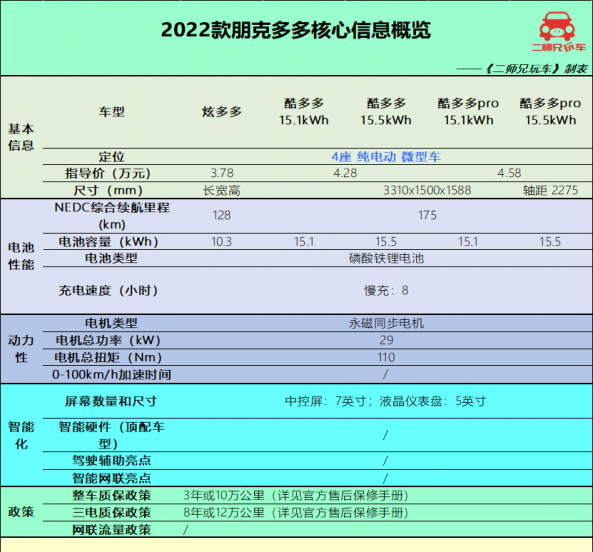Click the 屏幕数量和尺寸 row label
The image size is (593, 552).
[x=111, y=401]
